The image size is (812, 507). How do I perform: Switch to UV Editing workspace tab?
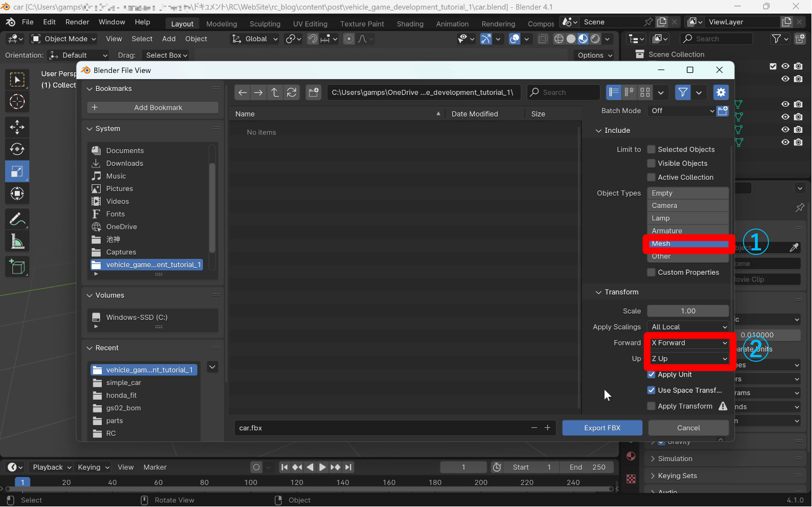310,24
